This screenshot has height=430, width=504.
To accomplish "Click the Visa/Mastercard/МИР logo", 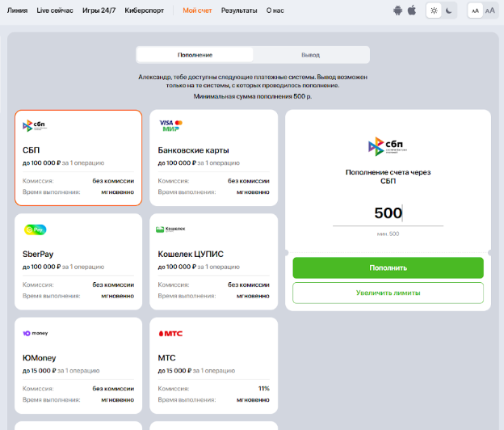I will 171,126.
